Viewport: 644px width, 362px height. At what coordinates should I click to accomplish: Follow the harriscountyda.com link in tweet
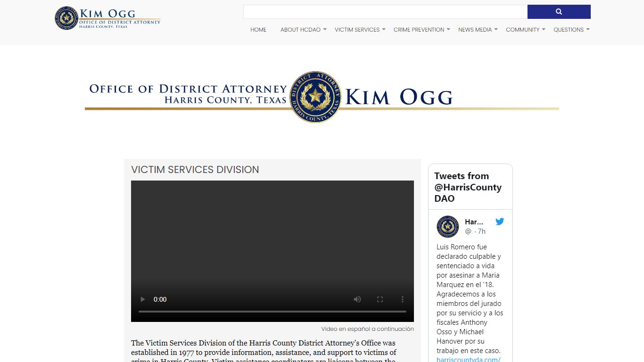pyautogui.click(x=469, y=359)
